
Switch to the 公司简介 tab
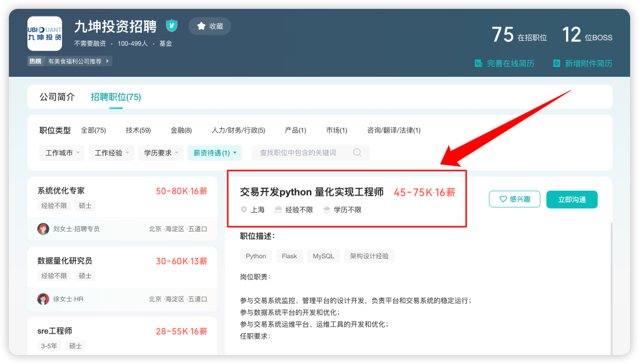click(x=57, y=97)
